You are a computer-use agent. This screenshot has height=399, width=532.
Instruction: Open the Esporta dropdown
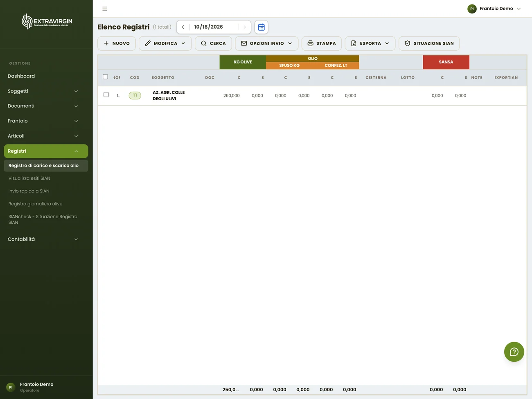(x=370, y=43)
